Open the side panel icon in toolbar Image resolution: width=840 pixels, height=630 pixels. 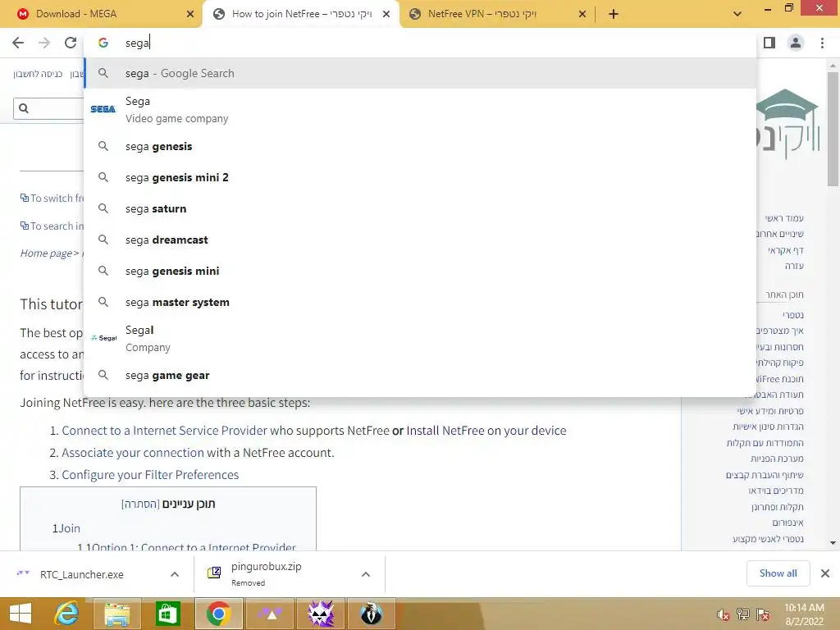[x=769, y=43]
